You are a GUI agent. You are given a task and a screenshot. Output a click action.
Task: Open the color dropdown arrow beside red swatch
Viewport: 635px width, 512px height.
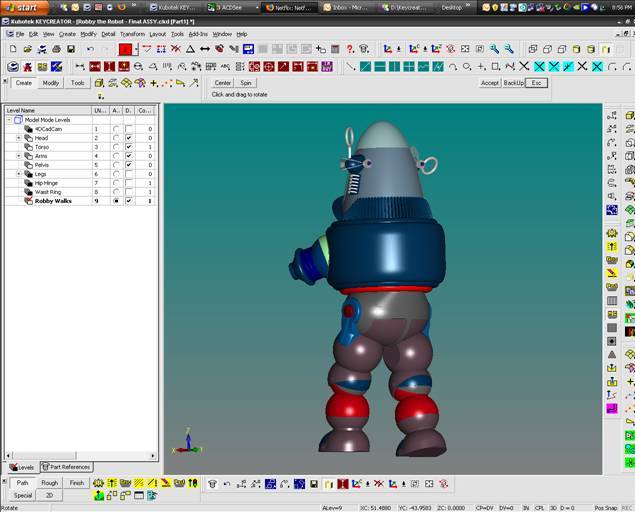136,49
